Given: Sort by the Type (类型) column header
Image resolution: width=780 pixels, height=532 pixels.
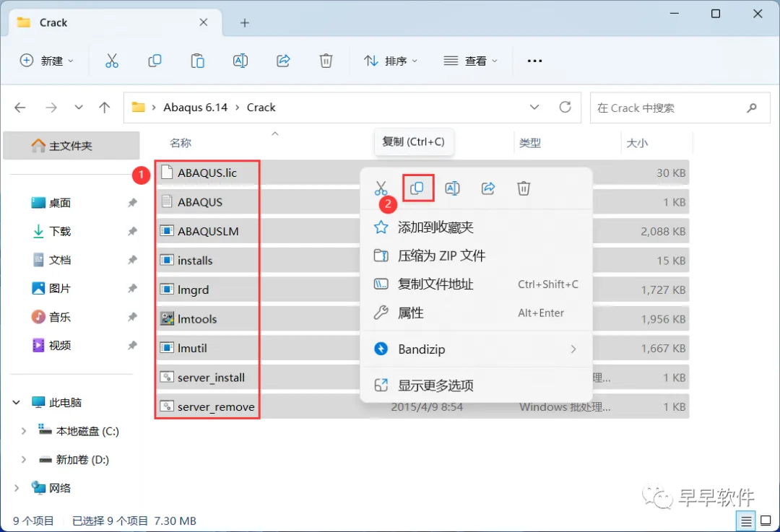Looking at the screenshot, I should point(530,143).
